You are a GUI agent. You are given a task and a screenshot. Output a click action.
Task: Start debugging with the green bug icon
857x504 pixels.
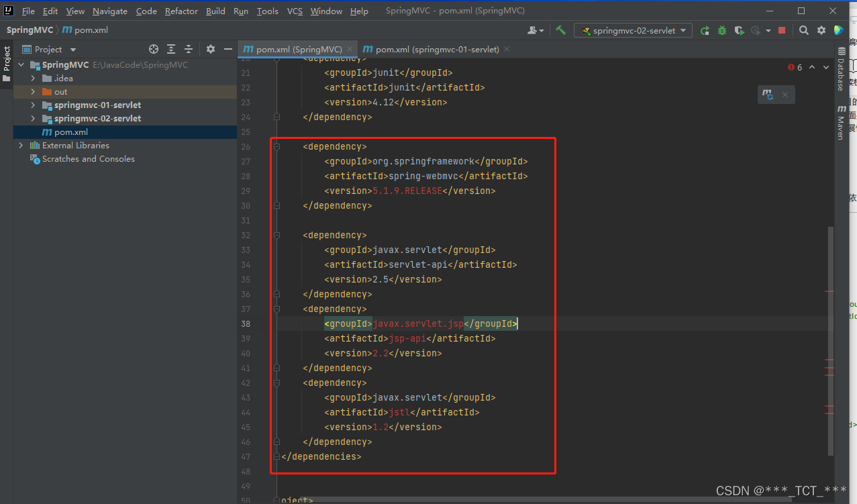pyautogui.click(x=721, y=30)
